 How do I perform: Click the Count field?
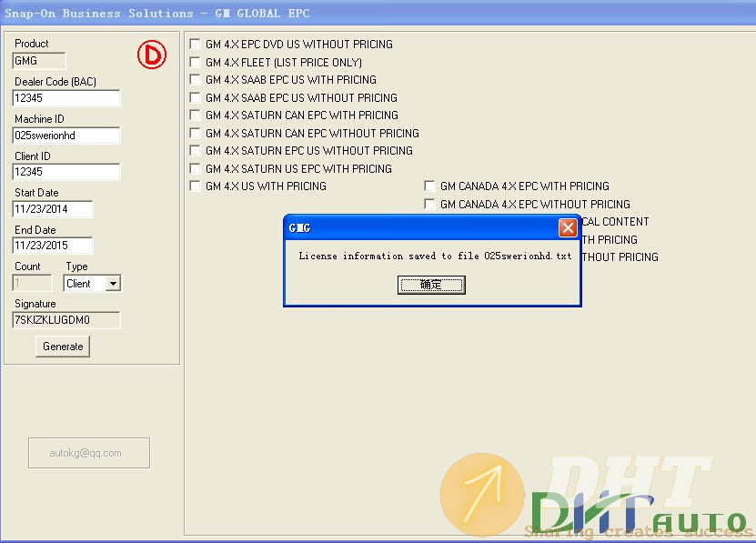tap(32, 283)
